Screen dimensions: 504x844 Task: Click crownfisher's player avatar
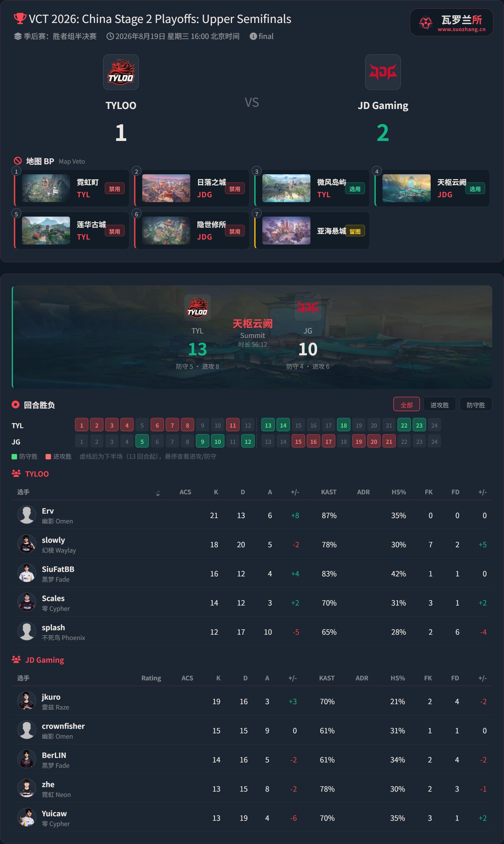[27, 730]
